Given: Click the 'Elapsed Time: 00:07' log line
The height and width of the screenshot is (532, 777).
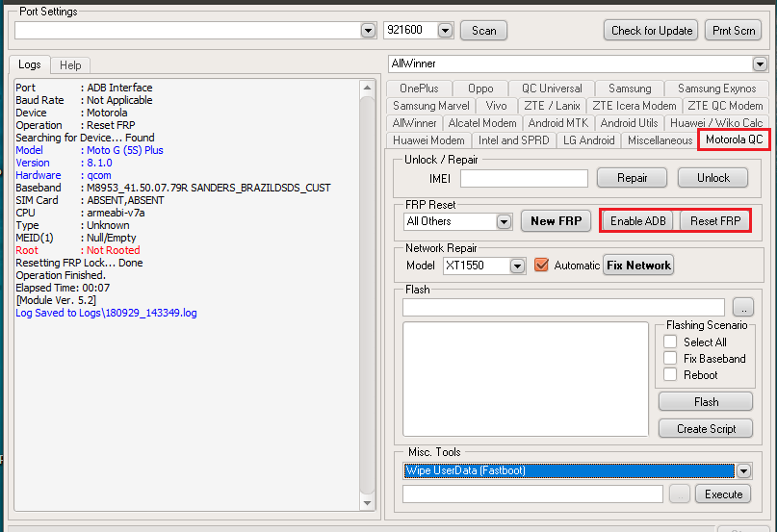Looking at the screenshot, I should click(x=63, y=288).
